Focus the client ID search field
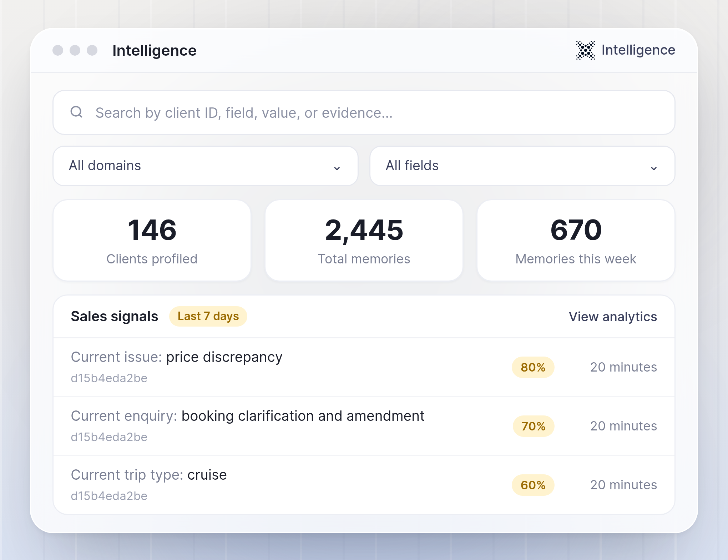 coord(364,112)
